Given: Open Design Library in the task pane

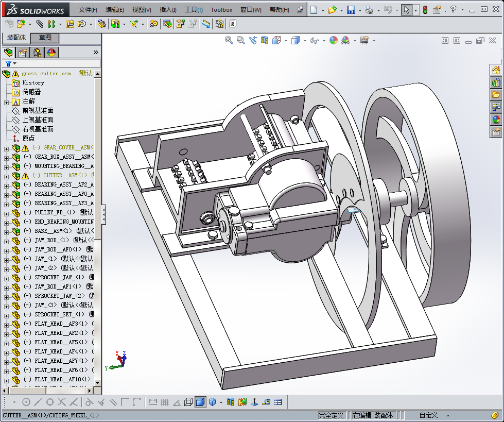Looking at the screenshot, I should click(496, 82).
